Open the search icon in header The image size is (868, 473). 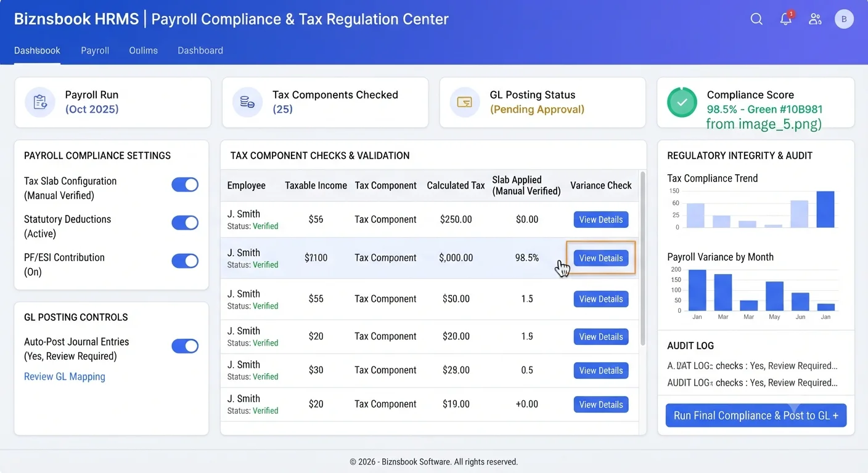756,19
